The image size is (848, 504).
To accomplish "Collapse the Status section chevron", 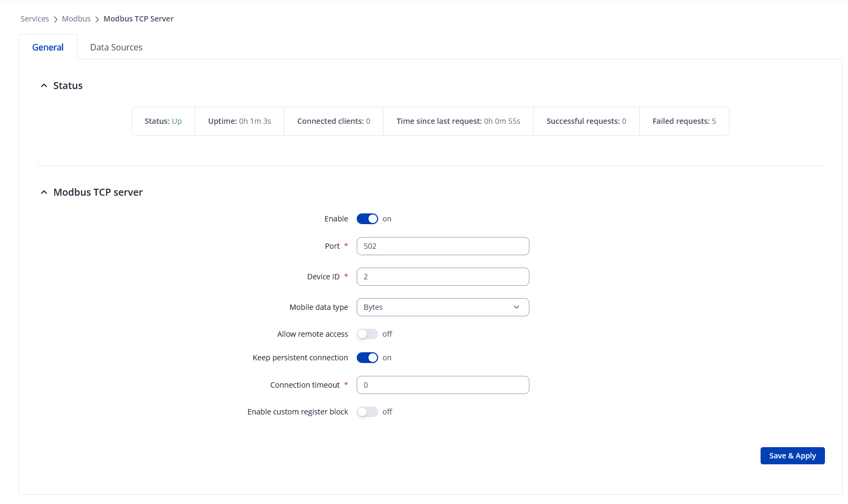I will 44,86.
